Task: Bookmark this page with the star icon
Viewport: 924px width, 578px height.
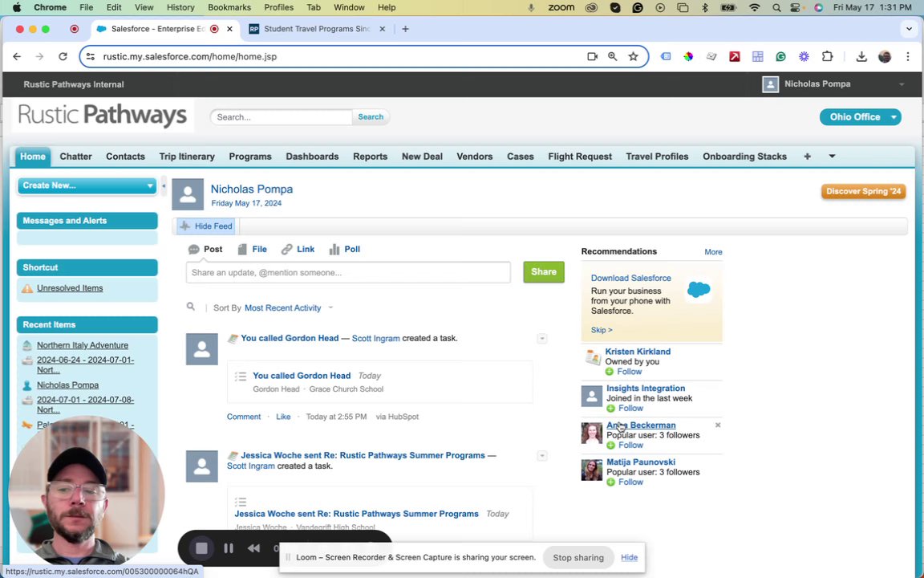Action: point(633,57)
